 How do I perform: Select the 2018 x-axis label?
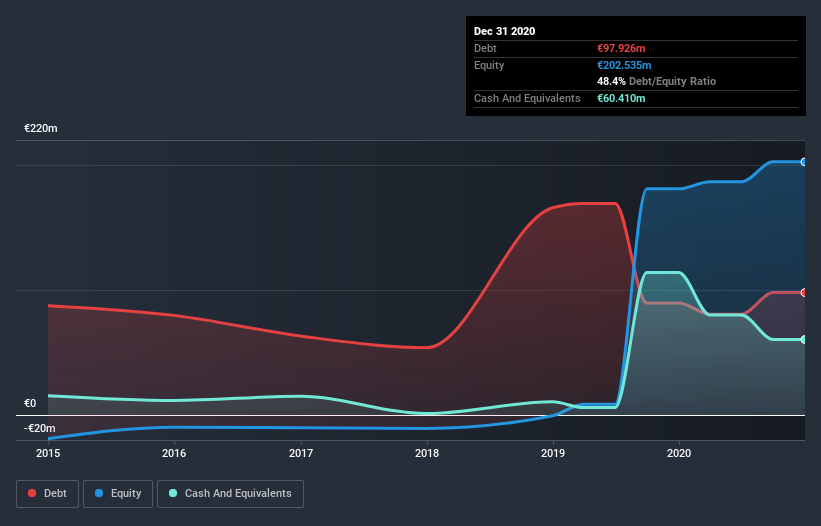coord(427,453)
